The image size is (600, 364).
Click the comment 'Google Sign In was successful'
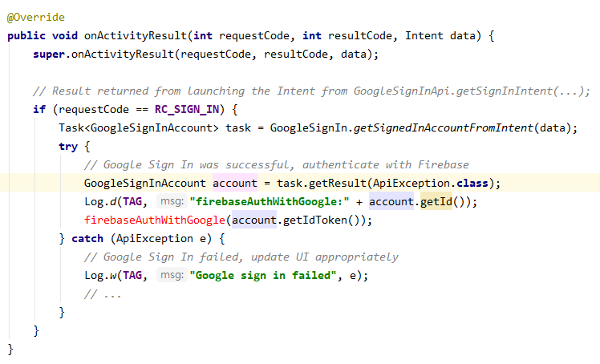(276, 165)
